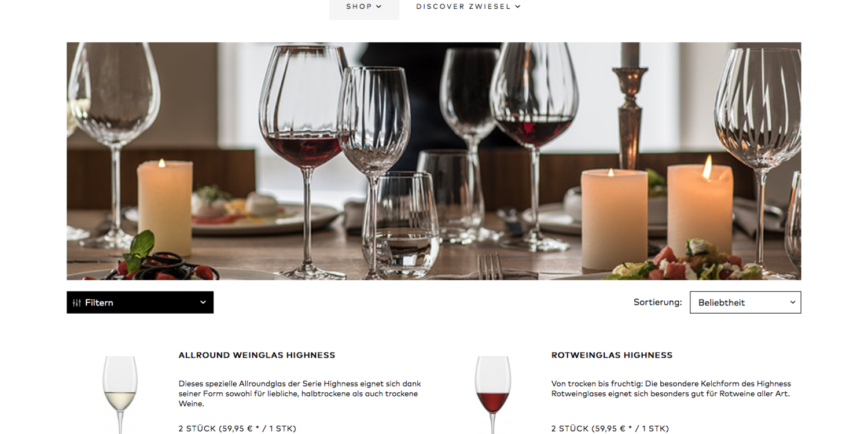868x434 pixels.
Task: Click the wine glasses hero banner image
Action: click(434, 161)
